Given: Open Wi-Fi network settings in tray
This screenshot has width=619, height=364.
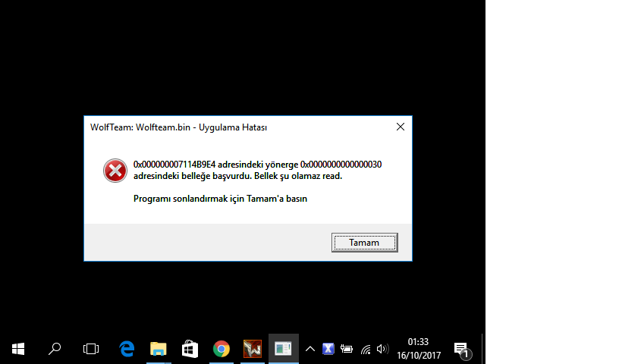Looking at the screenshot, I should pyautogui.click(x=366, y=349).
